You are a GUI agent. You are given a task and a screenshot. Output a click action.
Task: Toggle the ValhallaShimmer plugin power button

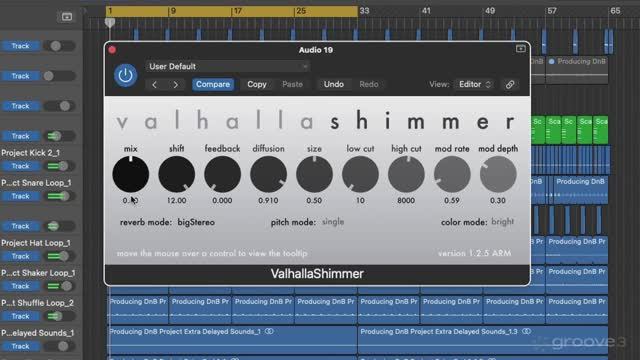(x=125, y=75)
